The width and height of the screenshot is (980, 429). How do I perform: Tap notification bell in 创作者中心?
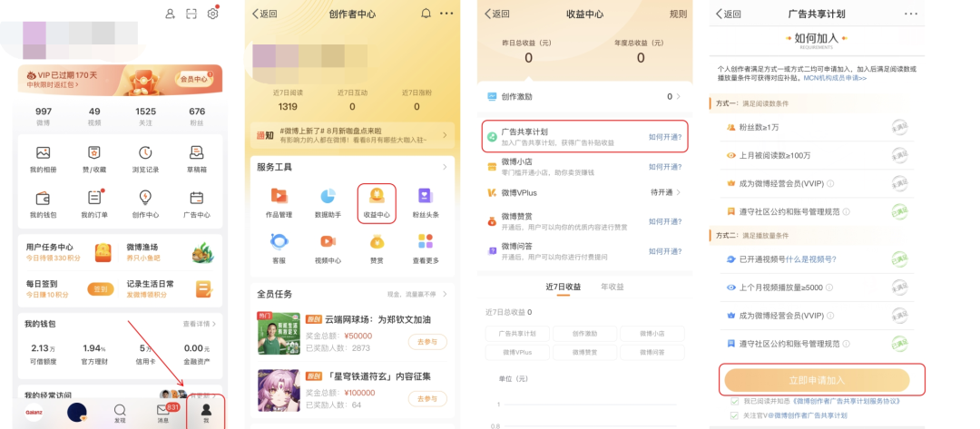426,14
